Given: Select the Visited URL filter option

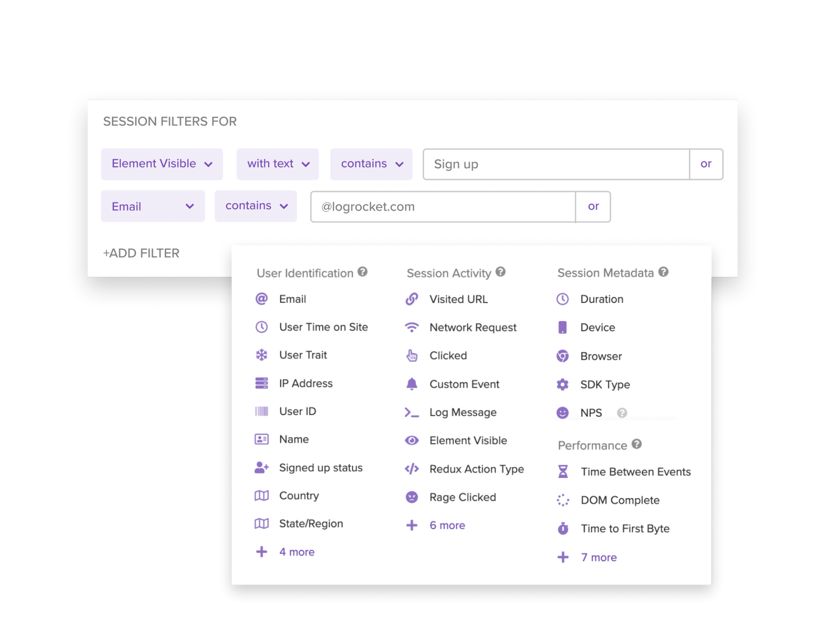Looking at the screenshot, I should (458, 299).
